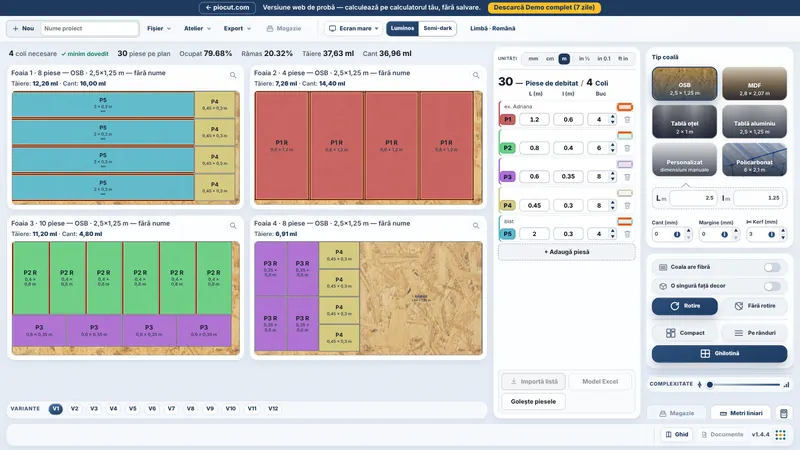
Task: Open the Export dropdown menu
Action: click(237, 29)
